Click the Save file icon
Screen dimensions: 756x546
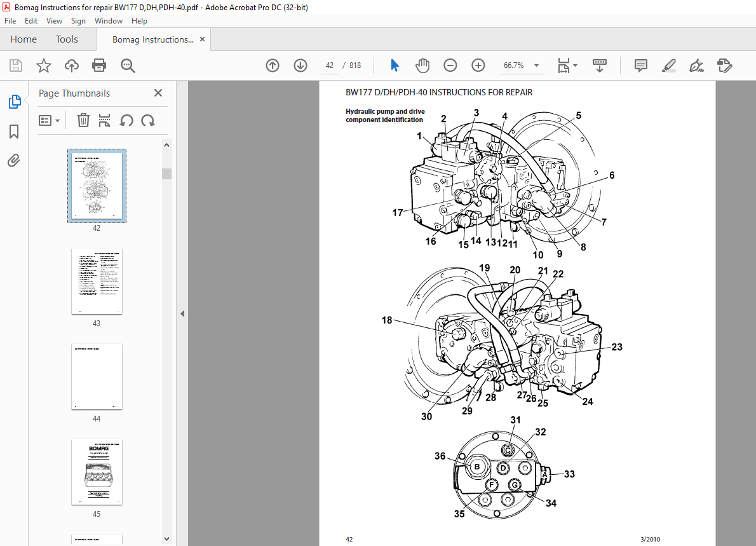point(16,65)
